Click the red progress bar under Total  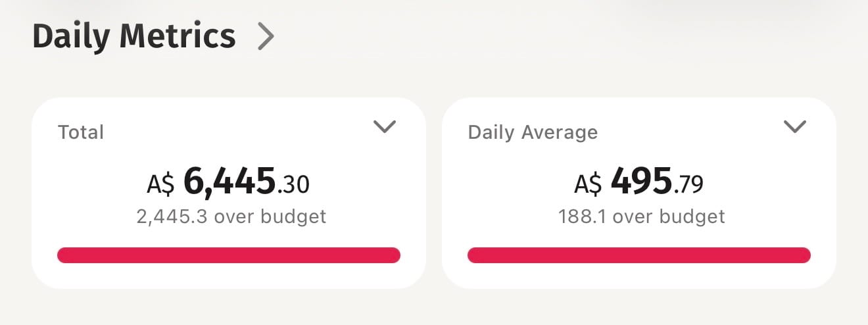pos(229,255)
